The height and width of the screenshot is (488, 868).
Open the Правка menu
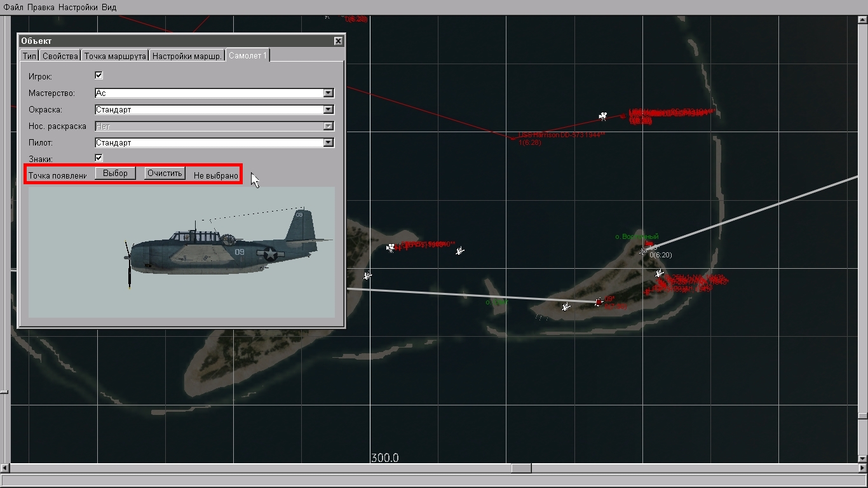pos(41,7)
